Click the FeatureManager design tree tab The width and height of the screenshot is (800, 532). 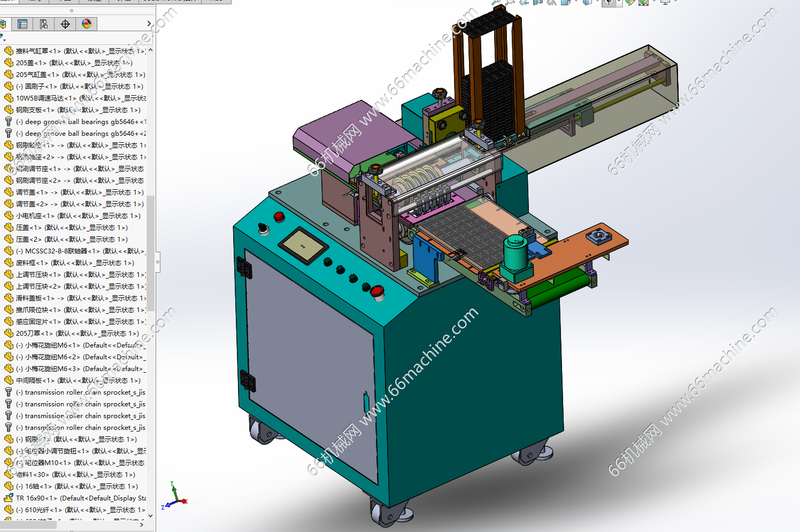(3, 24)
